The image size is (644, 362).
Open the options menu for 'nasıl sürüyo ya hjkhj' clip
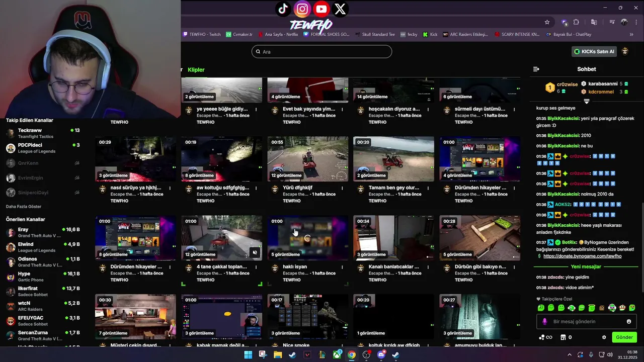[170, 188]
